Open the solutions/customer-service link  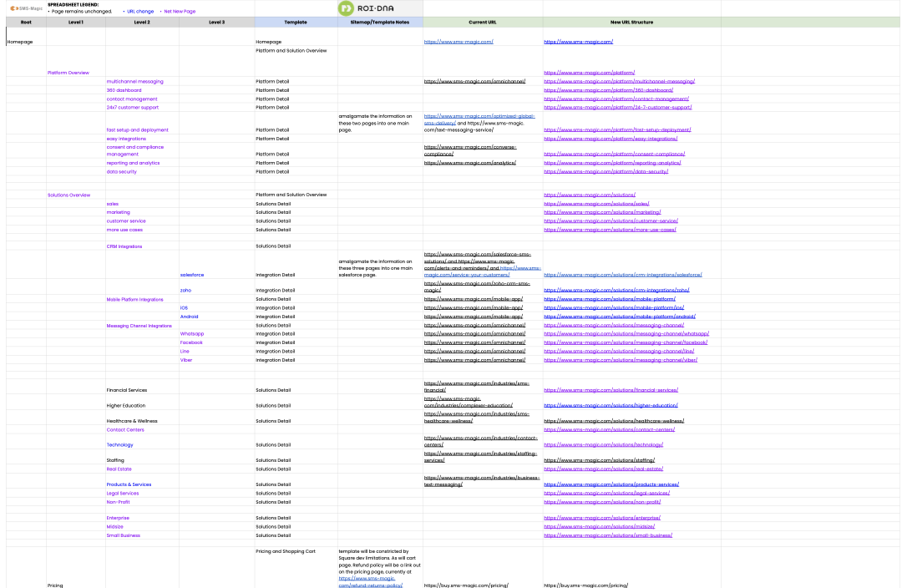point(611,221)
